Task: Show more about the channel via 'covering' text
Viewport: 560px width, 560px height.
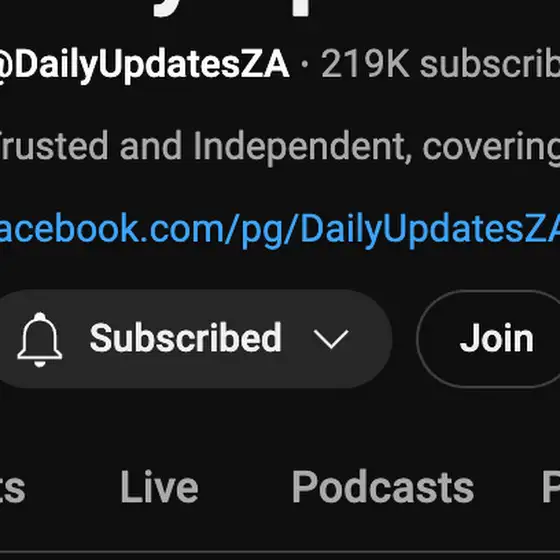Action: pyautogui.click(x=491, y=147)
